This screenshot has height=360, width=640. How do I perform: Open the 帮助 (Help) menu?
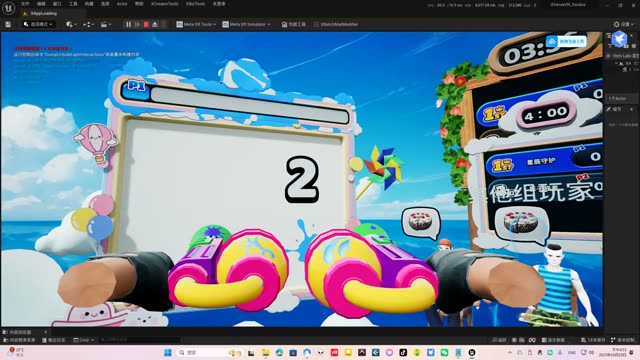pos(139,4)
